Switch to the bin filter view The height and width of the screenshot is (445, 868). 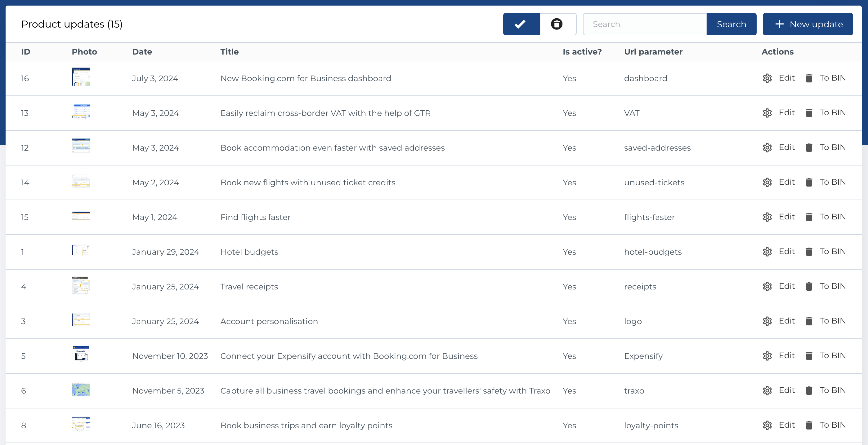click(x=558, y=24)
